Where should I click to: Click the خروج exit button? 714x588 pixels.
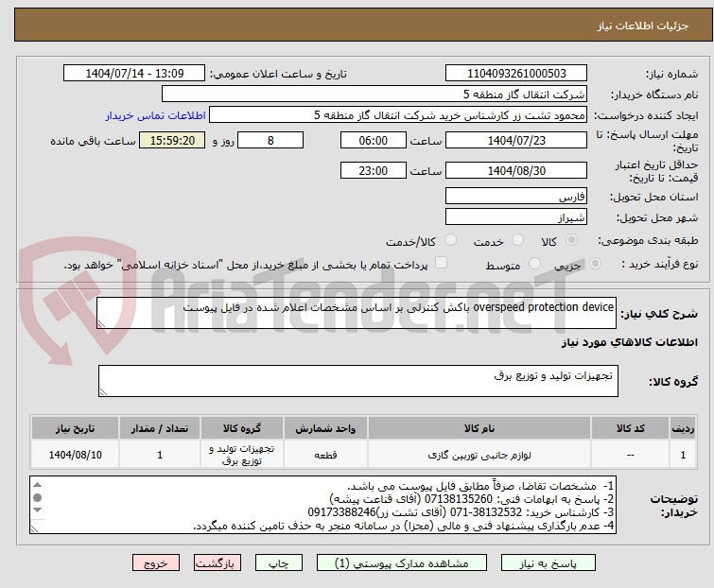pyautogui.click(x=156, y=563)
